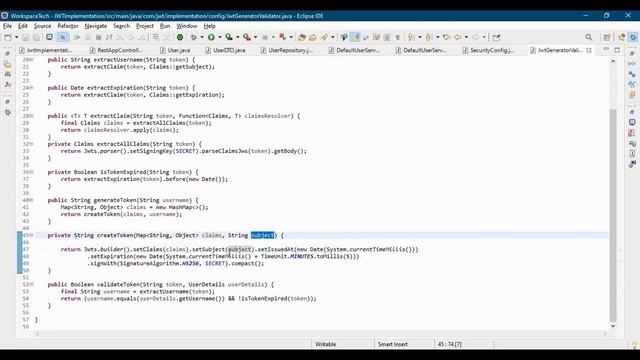Click the New Java Package icon
Screen dimensions: 640x360
pyautogui.click(x=302, y=37)
